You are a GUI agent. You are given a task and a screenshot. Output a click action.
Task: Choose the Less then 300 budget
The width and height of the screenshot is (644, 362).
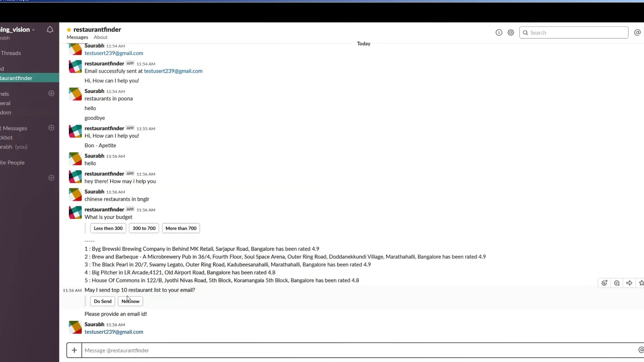click(108, 228)
